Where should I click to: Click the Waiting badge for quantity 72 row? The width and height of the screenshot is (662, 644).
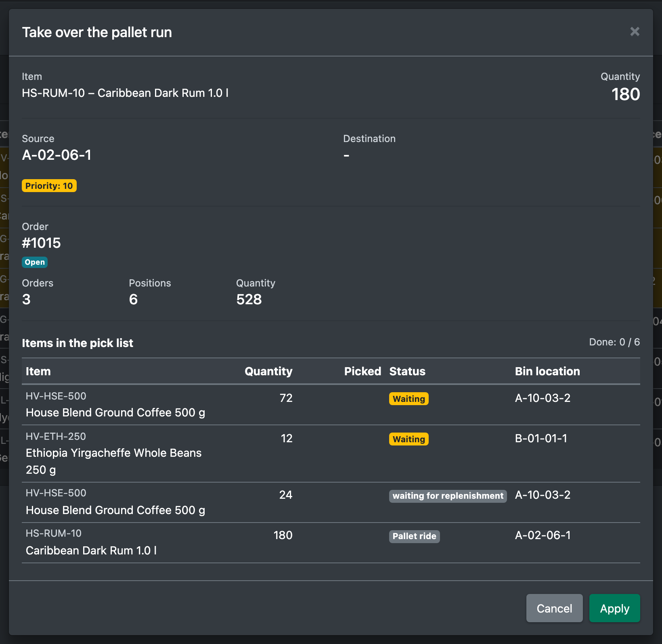pyautogui.click(x=409, y=399)
